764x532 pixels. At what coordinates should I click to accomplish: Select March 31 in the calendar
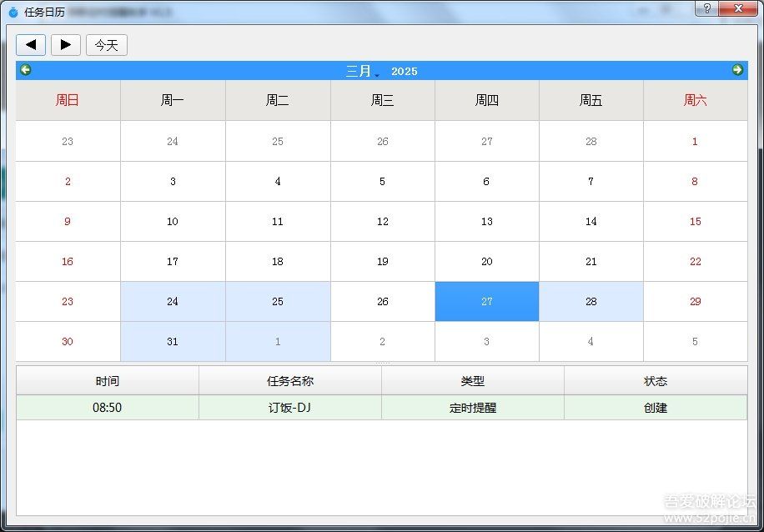click(x=173, y=342)
